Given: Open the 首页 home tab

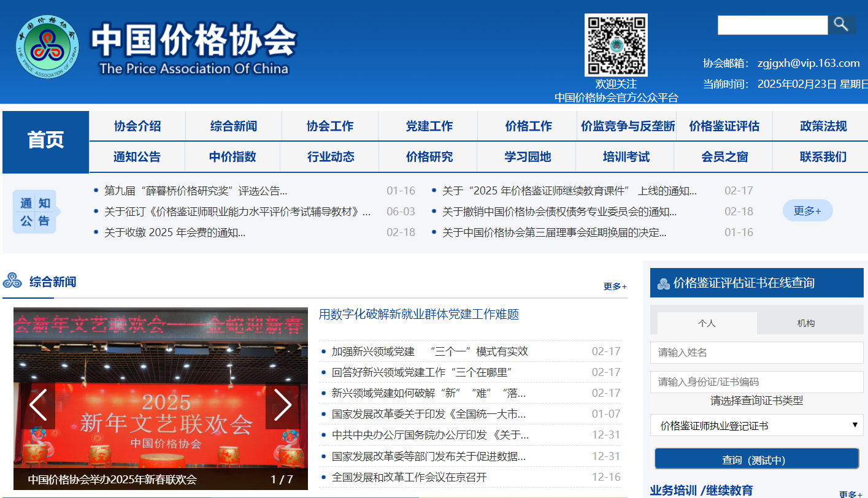Looking at the screenshot, I should [46, 141].
